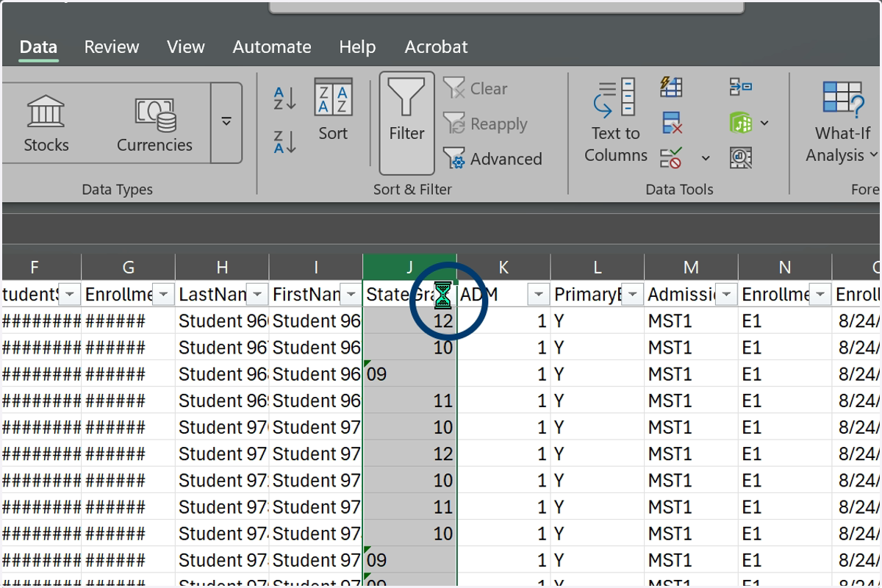The width and height of the screenshot is (882, 588).
Task: Click the green Data Model cube icon
Action: (x=739, y=123)
